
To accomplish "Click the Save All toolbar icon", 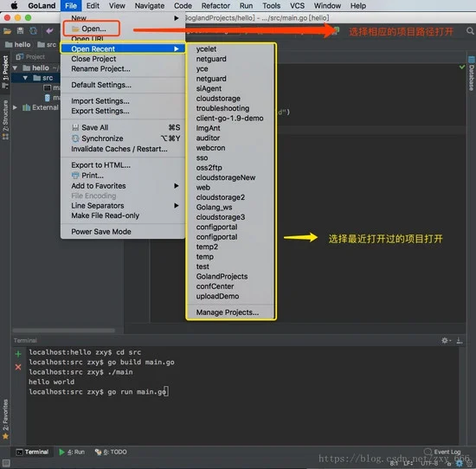I will (x=20, y=31).
